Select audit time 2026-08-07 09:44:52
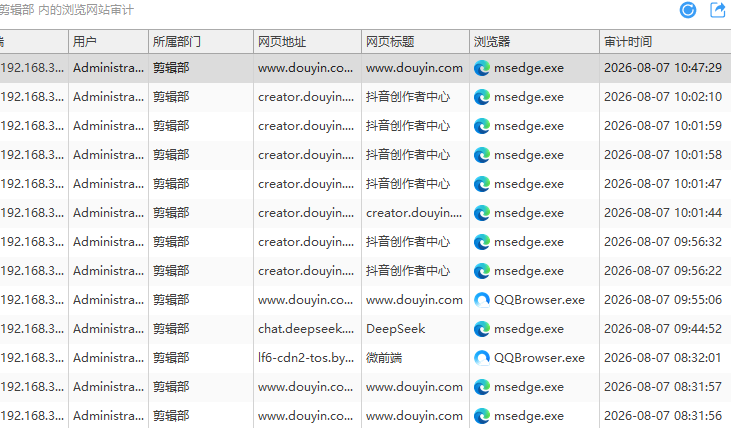Viewport: 731px width, 428px height. coord(663,329)
